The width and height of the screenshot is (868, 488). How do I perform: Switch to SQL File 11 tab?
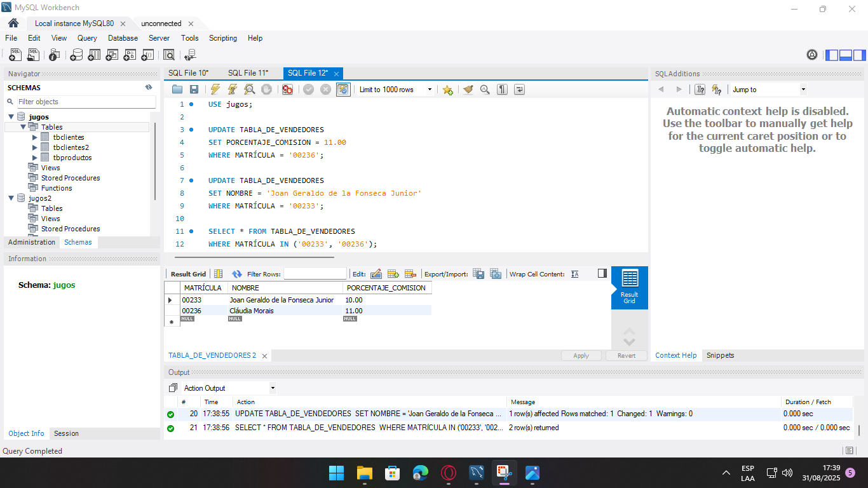(x=248, y=73)
